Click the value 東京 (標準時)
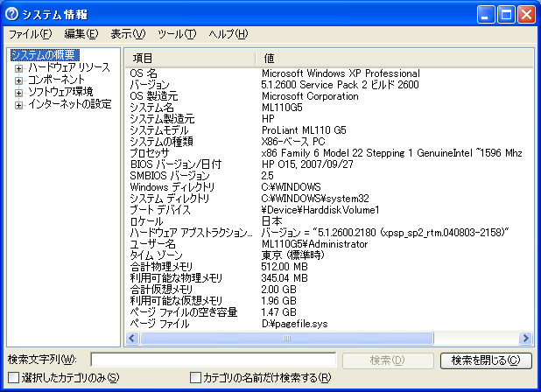 (x=292, y=255)
